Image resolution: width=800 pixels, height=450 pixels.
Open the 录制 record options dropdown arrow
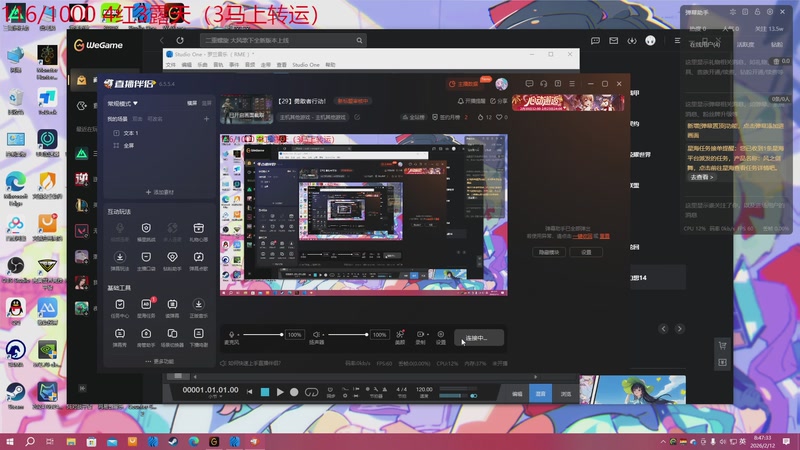(x=428, y=335)
